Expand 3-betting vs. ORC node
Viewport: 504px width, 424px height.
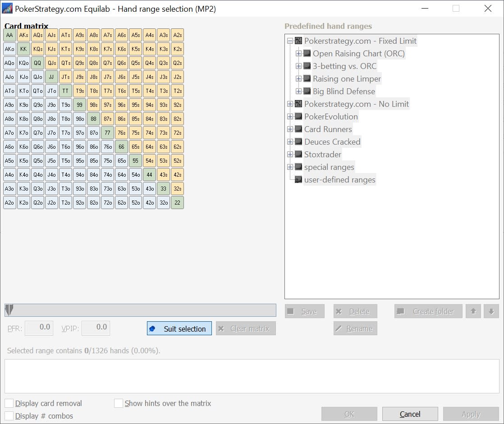tap(298, 66)
